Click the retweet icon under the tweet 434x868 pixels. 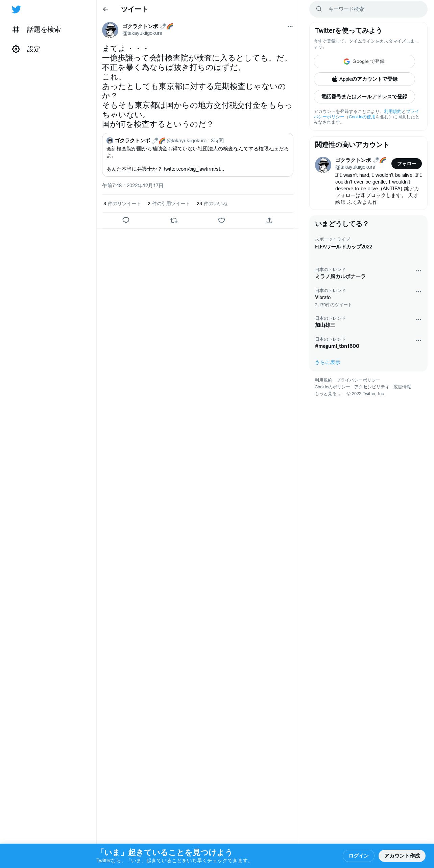(x=174, y=220)
